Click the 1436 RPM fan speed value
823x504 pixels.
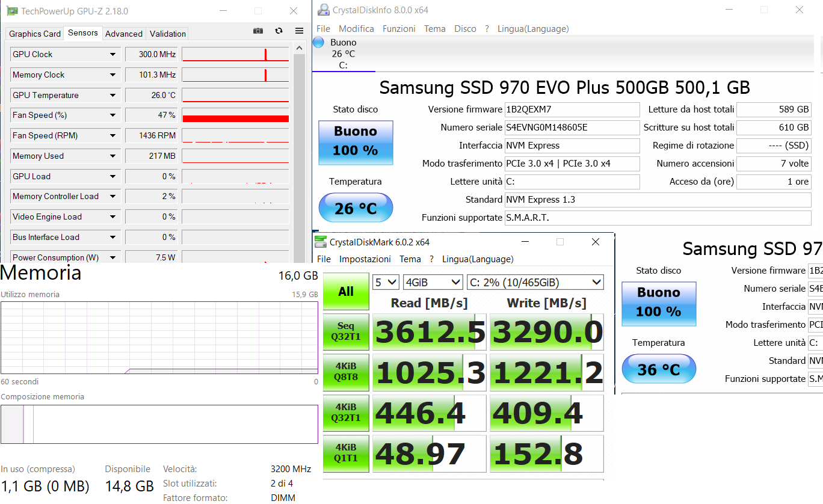[151, 135]
